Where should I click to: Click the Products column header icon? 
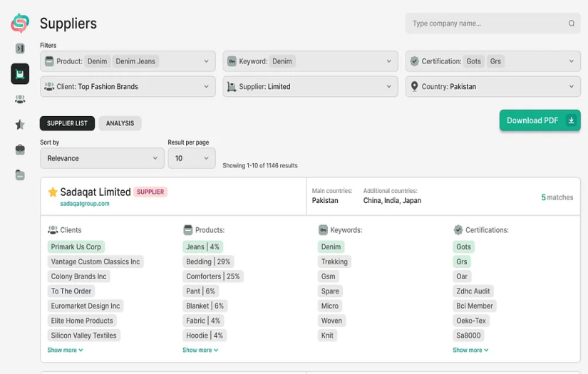pyautogui.click(x=188, y=229)
